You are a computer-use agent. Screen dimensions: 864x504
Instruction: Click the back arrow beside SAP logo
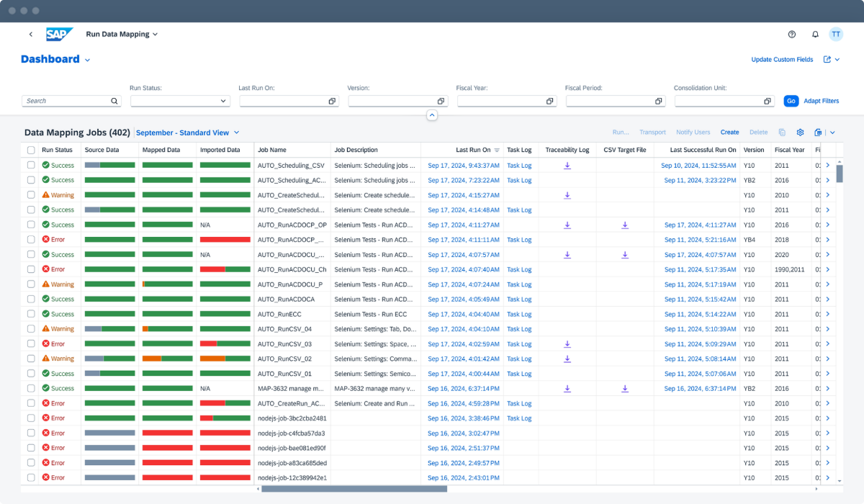(30, 34)
